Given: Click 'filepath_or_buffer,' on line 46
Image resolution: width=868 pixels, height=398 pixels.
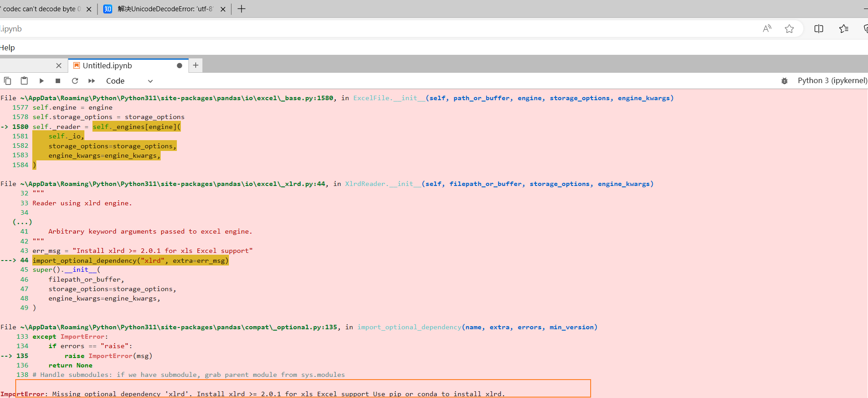Looking at the screenshot, I should pyautogui.click(x=86, y=279).
